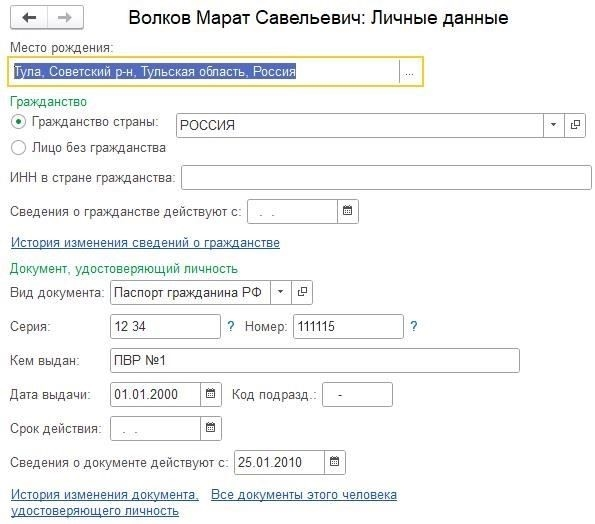Click the citizenship country field showing РОССИЯ

coord(360,125)
